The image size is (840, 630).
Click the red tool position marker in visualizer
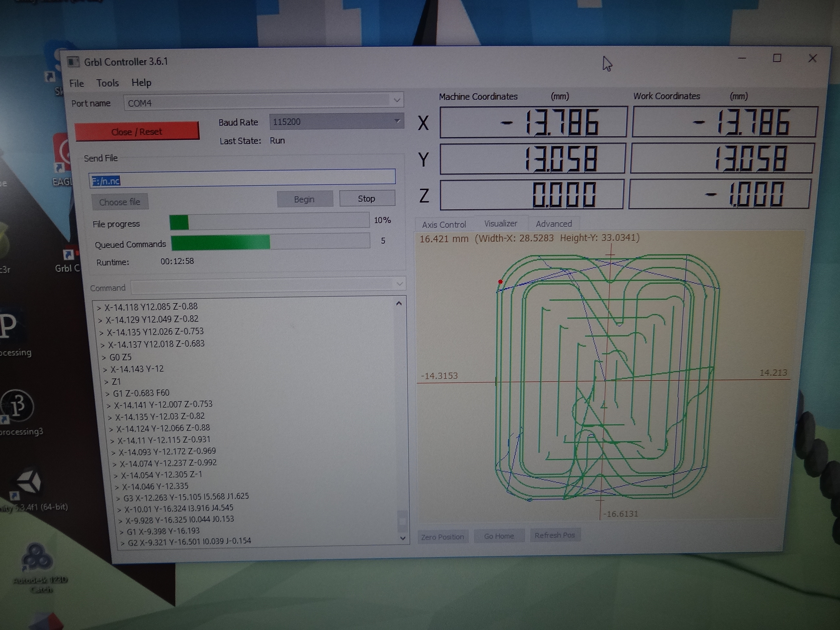(500, 281)
